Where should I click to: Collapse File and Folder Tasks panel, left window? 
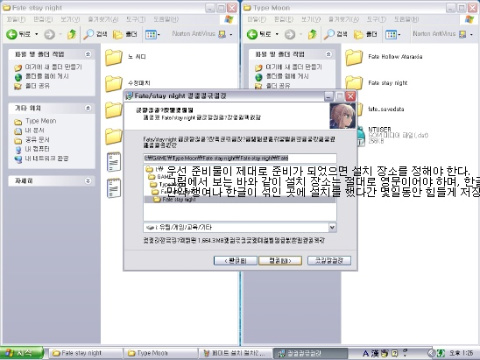[x=88, y=54]
